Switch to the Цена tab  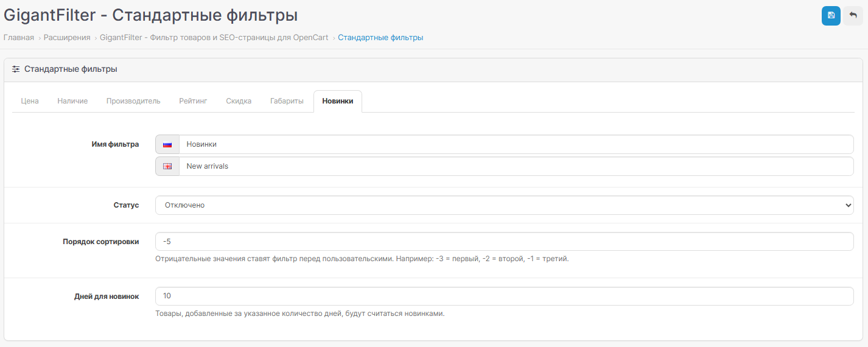pos(30,101)
